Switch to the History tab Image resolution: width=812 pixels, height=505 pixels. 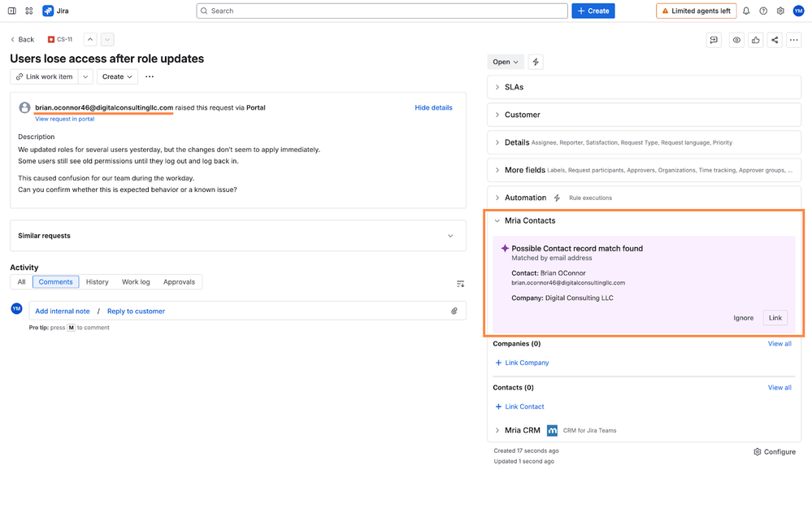(x=98, y=282)
